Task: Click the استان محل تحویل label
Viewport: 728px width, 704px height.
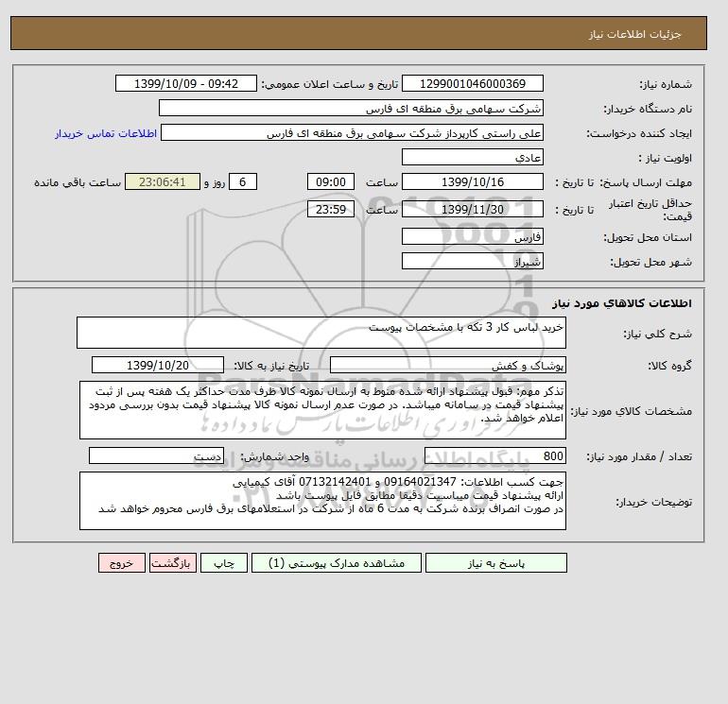Action: (x=648, y=237)
